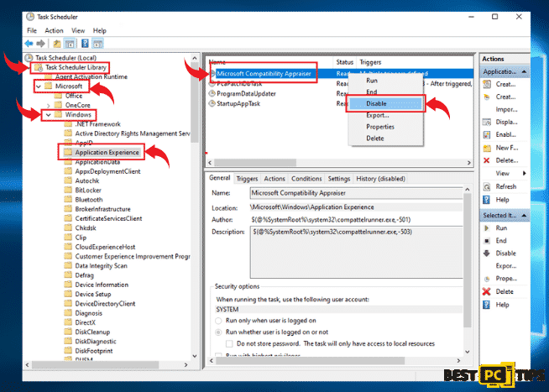Open the View menu in menu bar

click(78, 30)
